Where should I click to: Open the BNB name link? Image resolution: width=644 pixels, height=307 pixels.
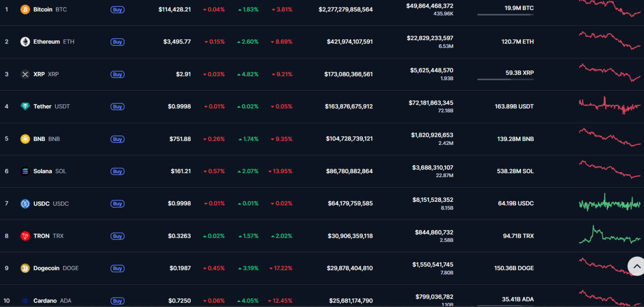click(39, 139)
